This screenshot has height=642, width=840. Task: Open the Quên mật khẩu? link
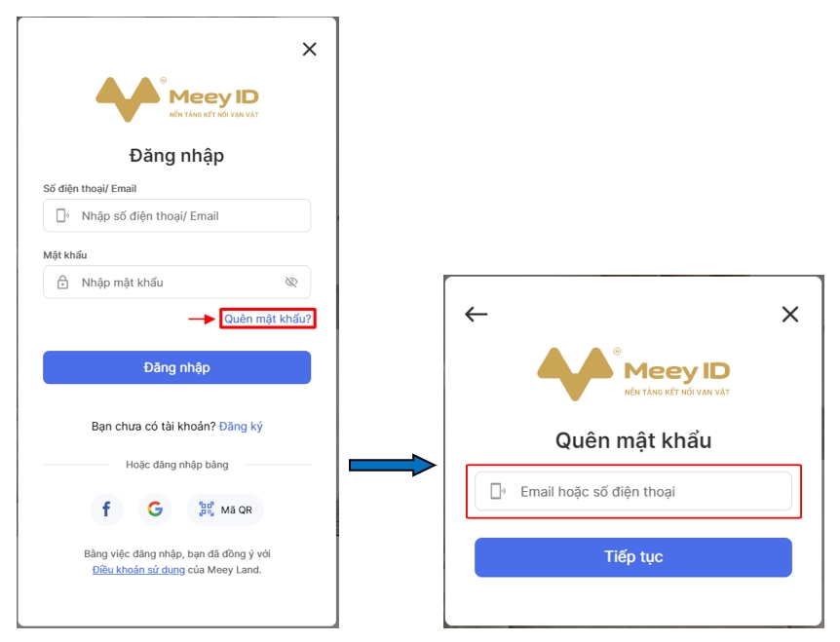coord(267,319)
